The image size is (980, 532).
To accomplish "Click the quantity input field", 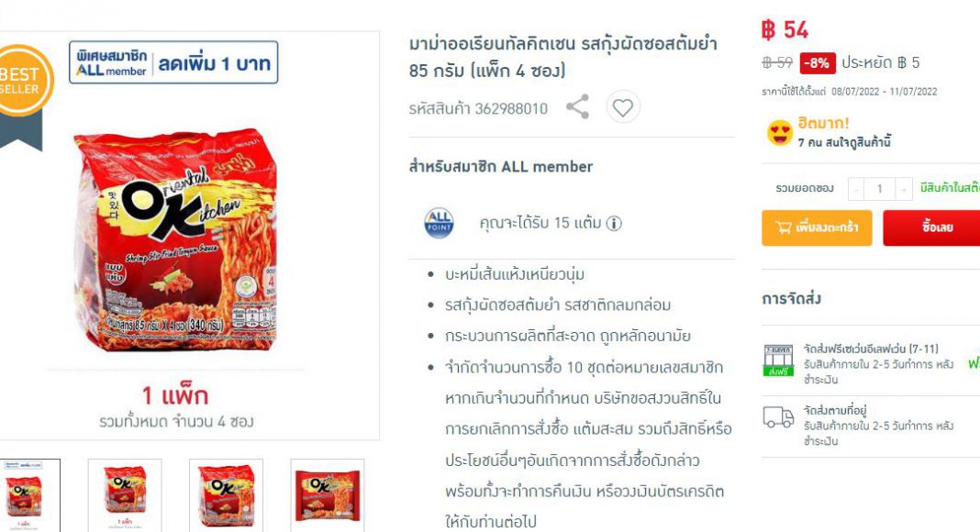I will (879, 189).
